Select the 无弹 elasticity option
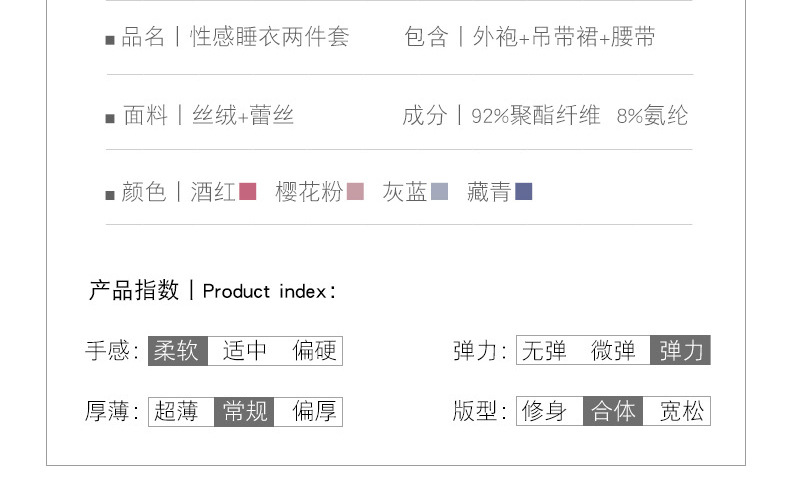This screenshot has height=493, width=790. [x=545, y=351]
